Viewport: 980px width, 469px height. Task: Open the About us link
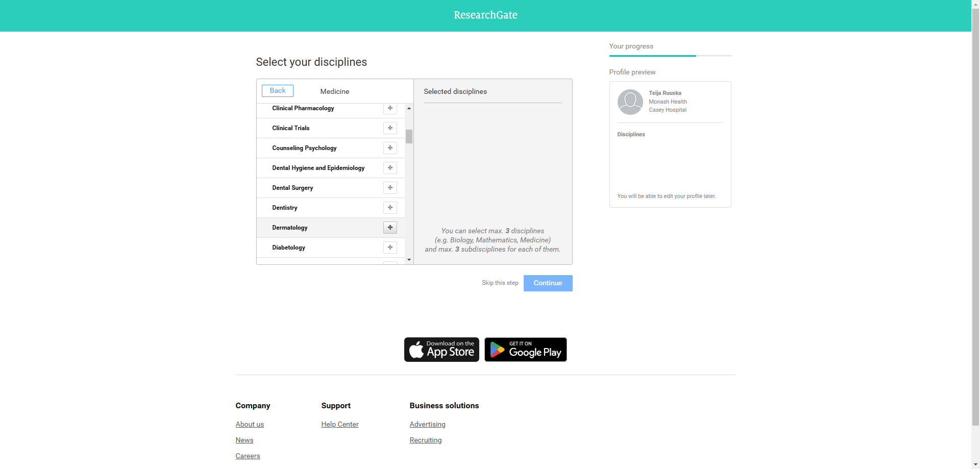coord(250,424)
